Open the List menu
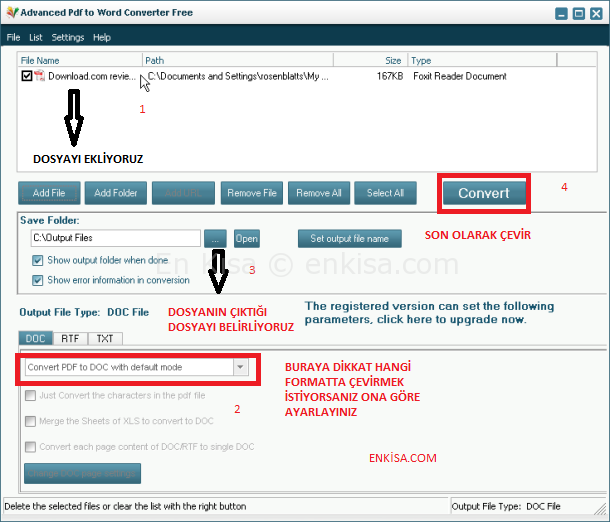Image resolution: width=610 pixels, height=522 pixels. click(x=35, y=37)
